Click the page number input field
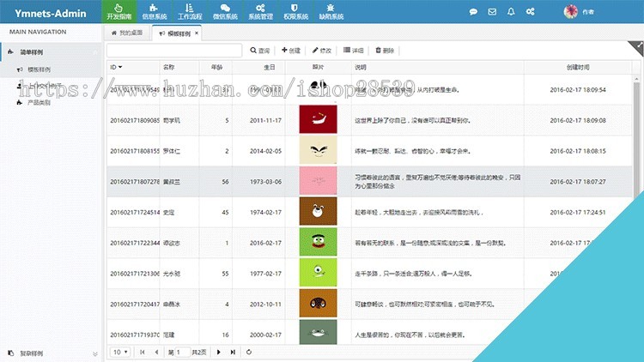The width and height of the screenshot is (644, 362). 182,353
